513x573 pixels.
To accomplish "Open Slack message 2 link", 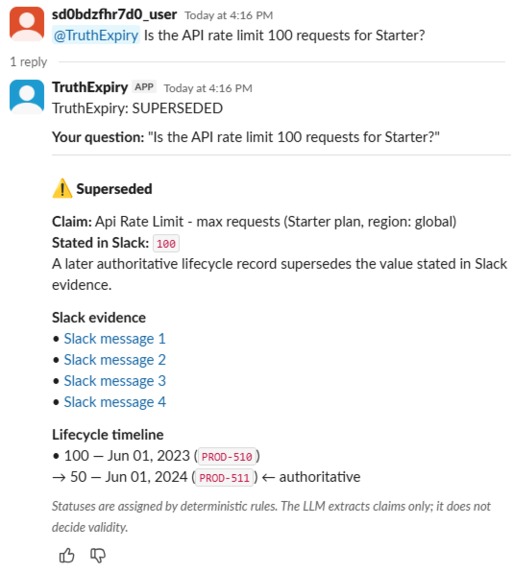I will coord(115,360).
